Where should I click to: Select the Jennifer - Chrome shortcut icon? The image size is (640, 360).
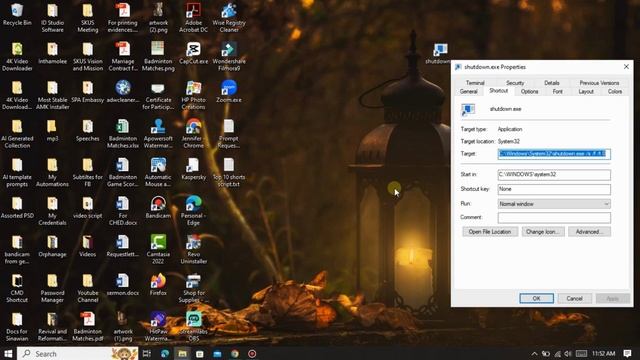click(193, 133)
